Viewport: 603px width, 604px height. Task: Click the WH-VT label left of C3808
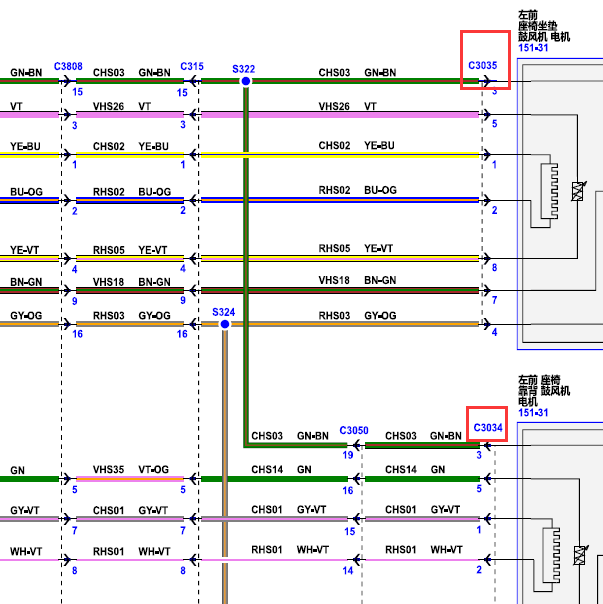click(x=26, y=552)
